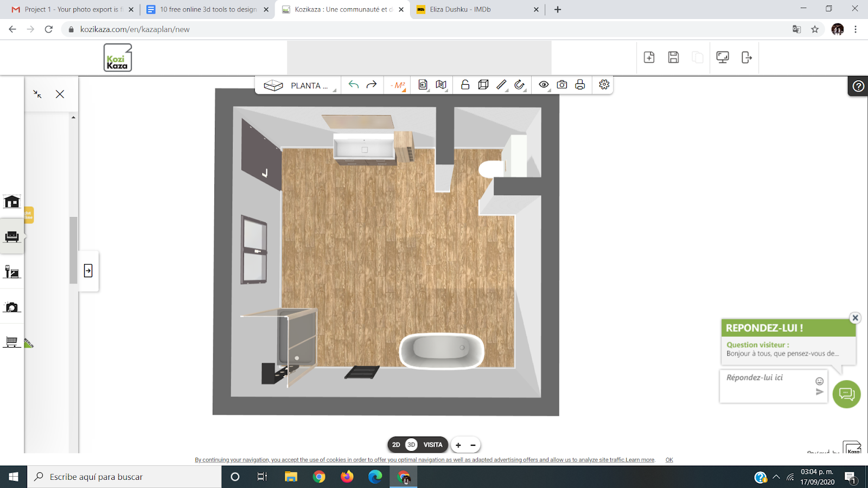Switch to VISITA walkthrough mode
This screenshot has width=868, height=488.
[433, 445]
